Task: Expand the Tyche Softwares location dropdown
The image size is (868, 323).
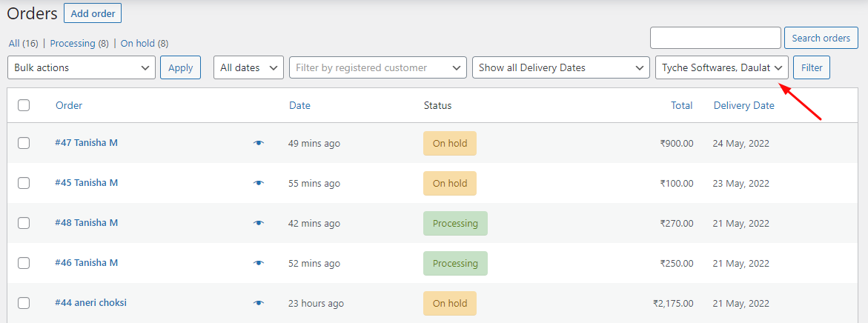Action: click(722, 67)
